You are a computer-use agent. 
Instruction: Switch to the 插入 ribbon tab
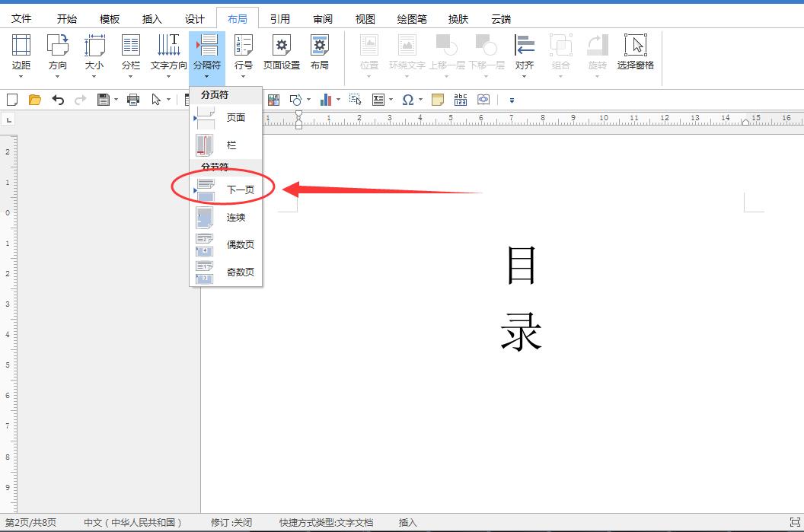pos(152,18)
